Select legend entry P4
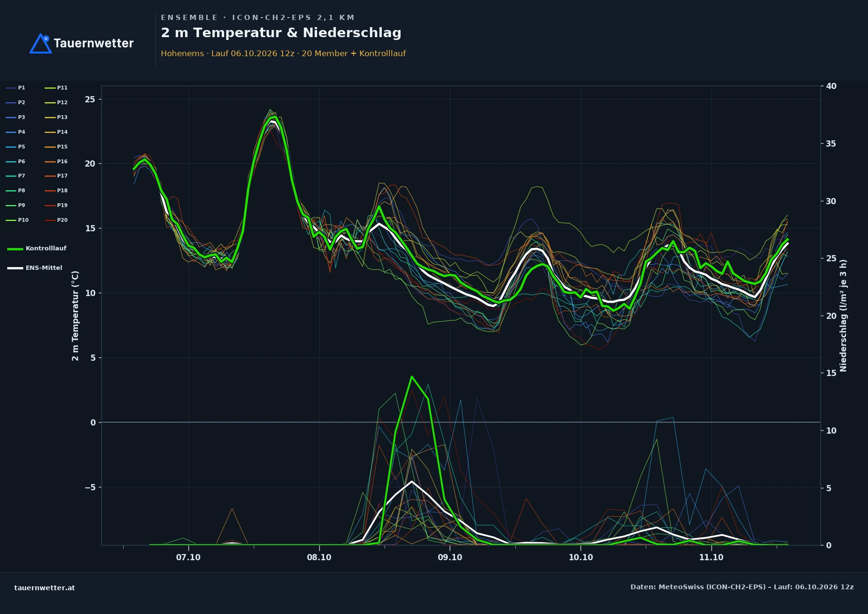This screenshot has height=614, width=868. pyautogui.click(x=15, y=132)
